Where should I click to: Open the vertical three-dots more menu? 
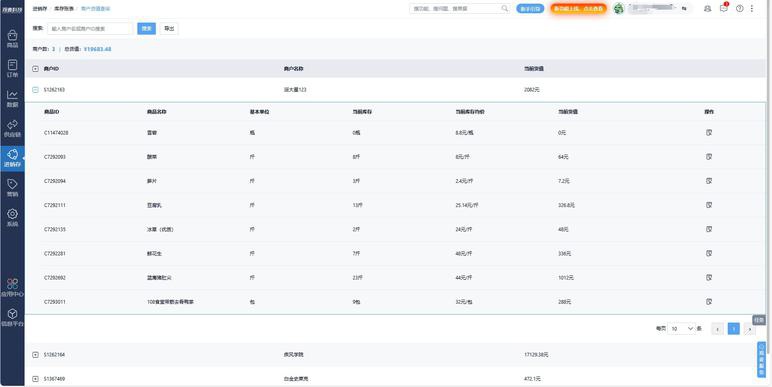(x=752, y=8)
